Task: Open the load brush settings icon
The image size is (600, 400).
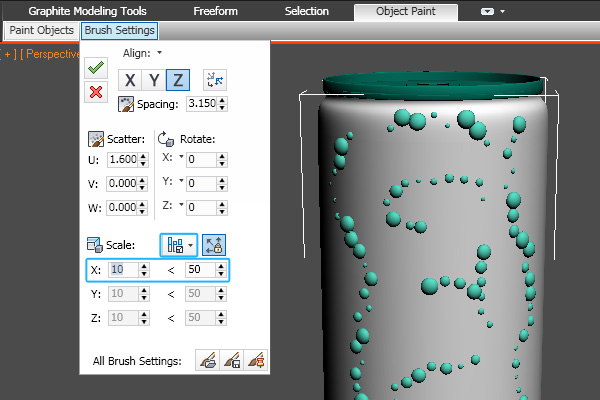Action: click(x=207, y=360)
